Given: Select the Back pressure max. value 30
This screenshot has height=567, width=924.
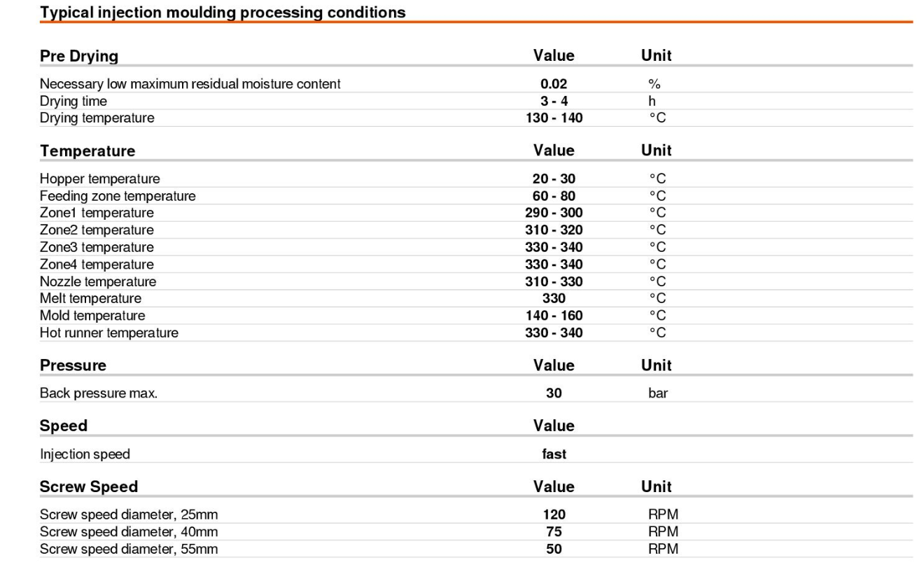Looking at the screenshot, I should 553,394.
